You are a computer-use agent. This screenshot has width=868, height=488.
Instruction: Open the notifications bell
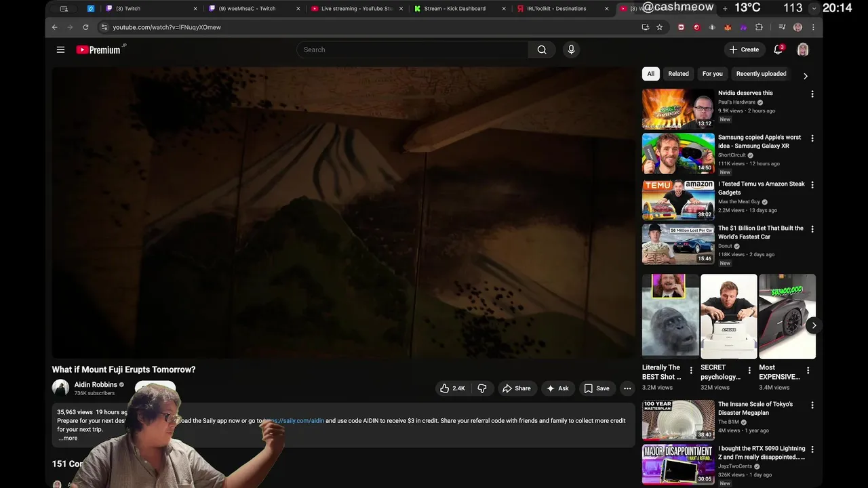pos(778,49)
